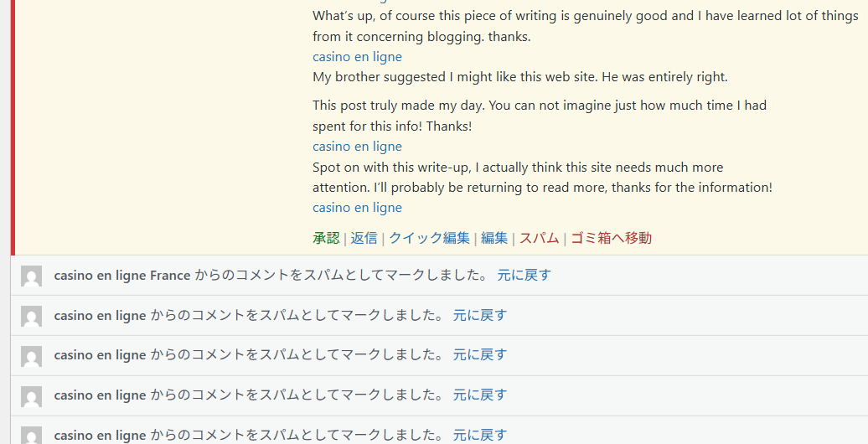
Task: Click avatar icon in third spam notice row
Action: tap(31, 356)
